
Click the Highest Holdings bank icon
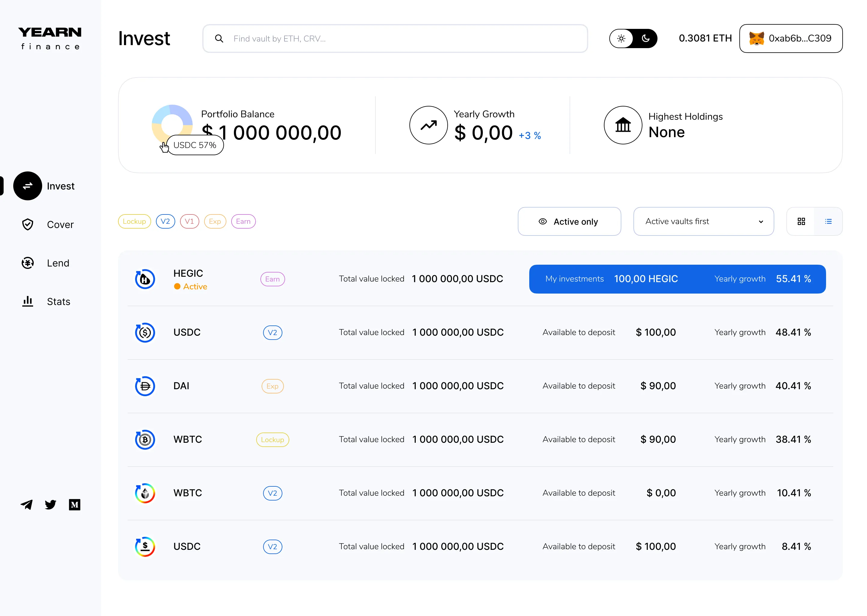623,125
